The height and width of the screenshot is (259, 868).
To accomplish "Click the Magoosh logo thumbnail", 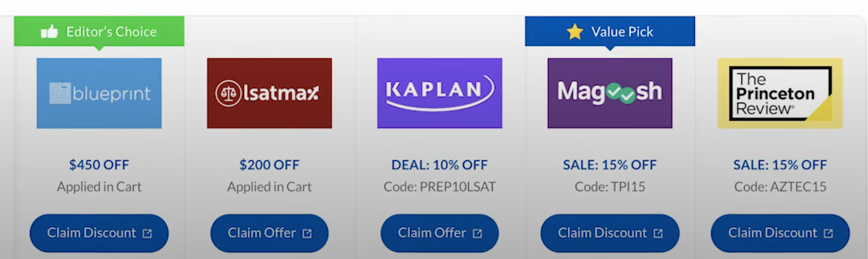I will [610, 93].
